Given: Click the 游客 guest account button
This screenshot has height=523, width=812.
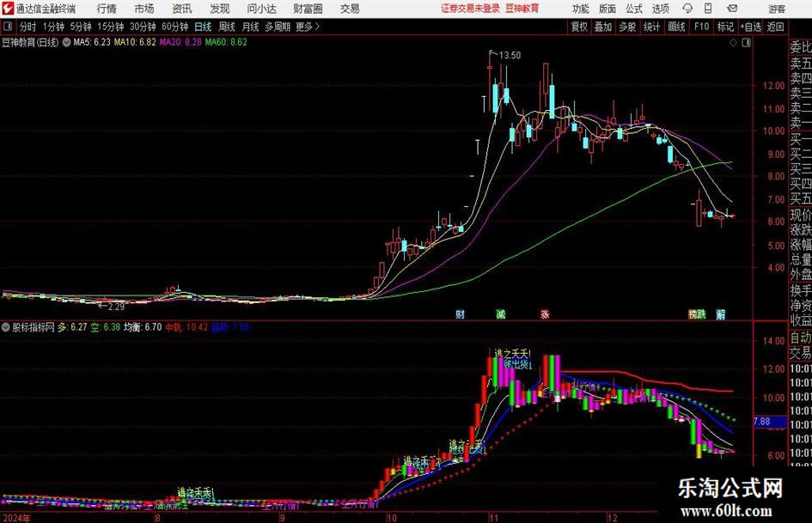Looking at the screenshot, I should point(777,9).
